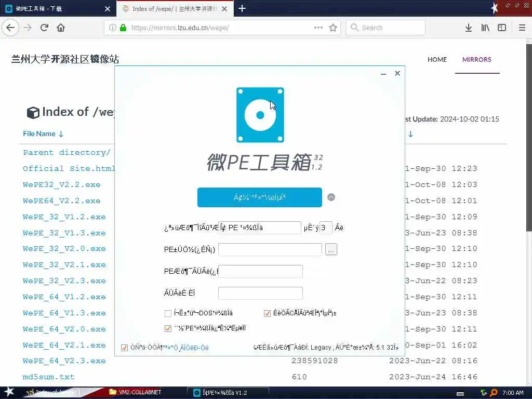
Task: Open the taskbar star start button
Action: coord(8,392)
